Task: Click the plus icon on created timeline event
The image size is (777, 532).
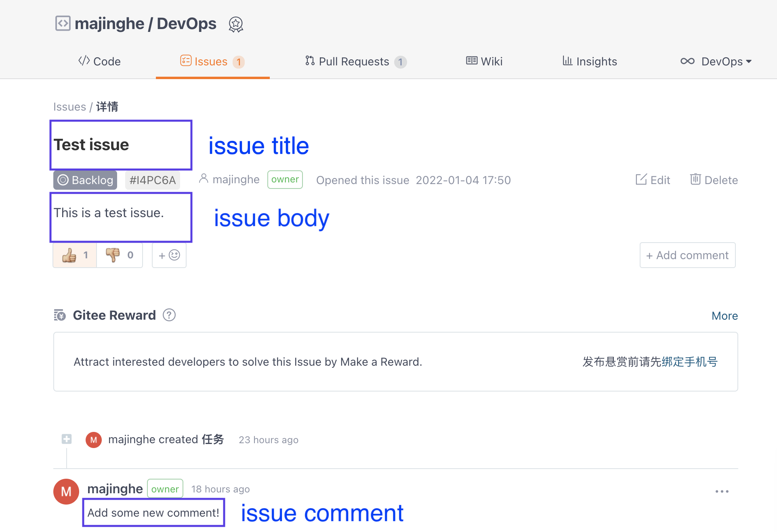Action: 67,439
